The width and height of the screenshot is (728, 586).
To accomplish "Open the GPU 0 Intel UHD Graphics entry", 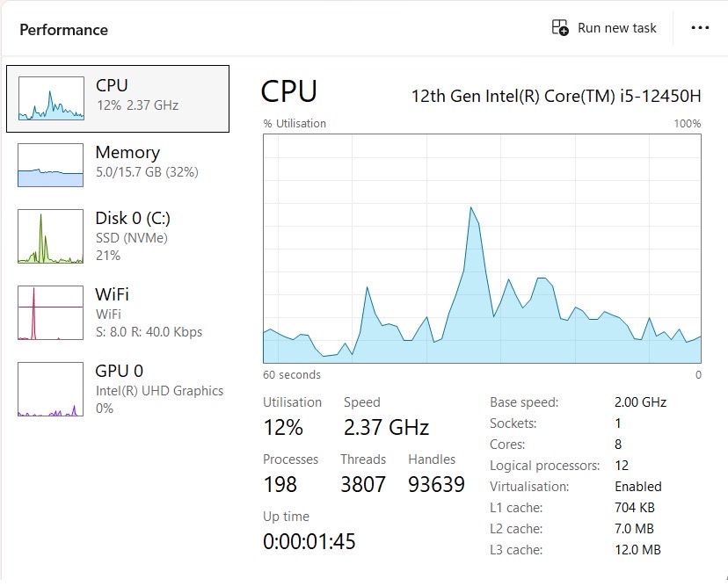I will coord(159,390).
